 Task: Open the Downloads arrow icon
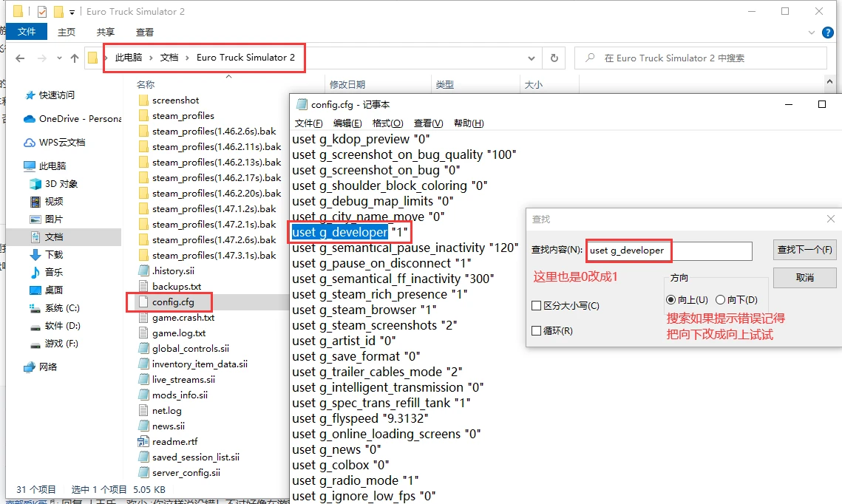35,254
